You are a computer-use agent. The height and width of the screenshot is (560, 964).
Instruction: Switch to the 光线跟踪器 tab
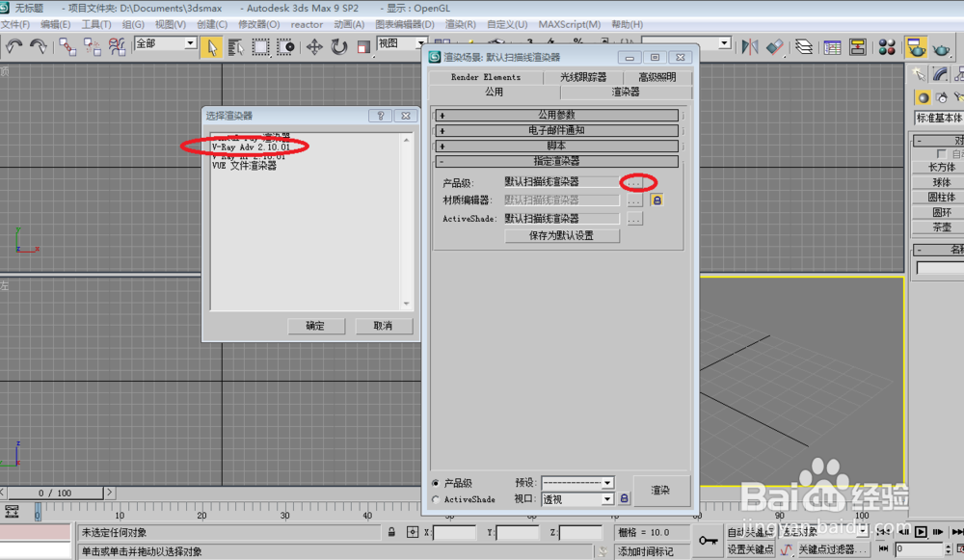[583, 77]
